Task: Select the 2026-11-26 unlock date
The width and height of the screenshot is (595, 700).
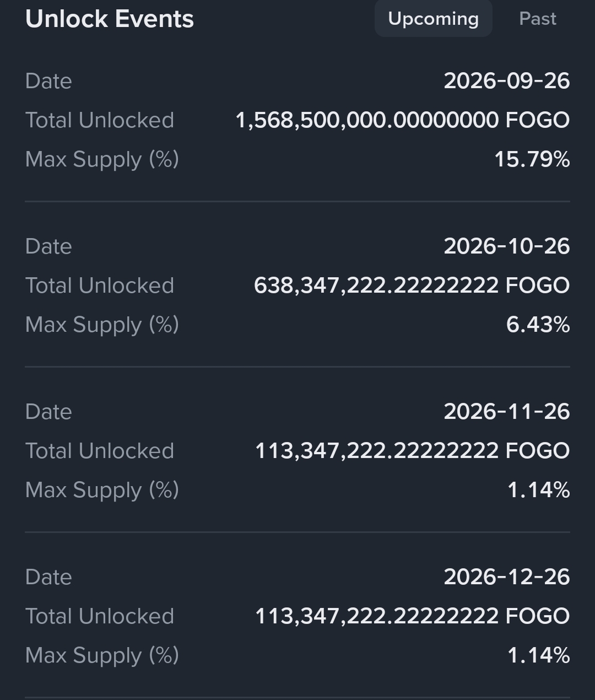Action: coord(506,412)
